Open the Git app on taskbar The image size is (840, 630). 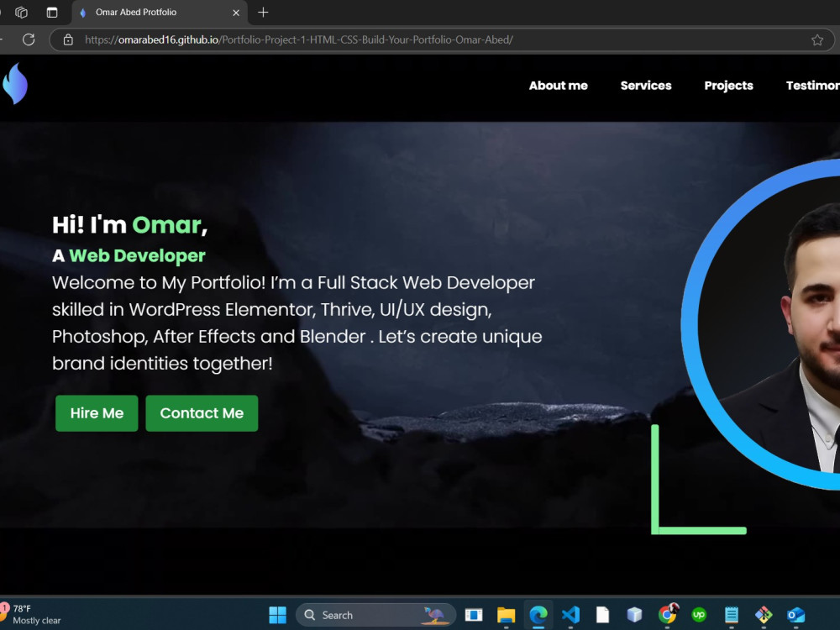click(764, 615)
